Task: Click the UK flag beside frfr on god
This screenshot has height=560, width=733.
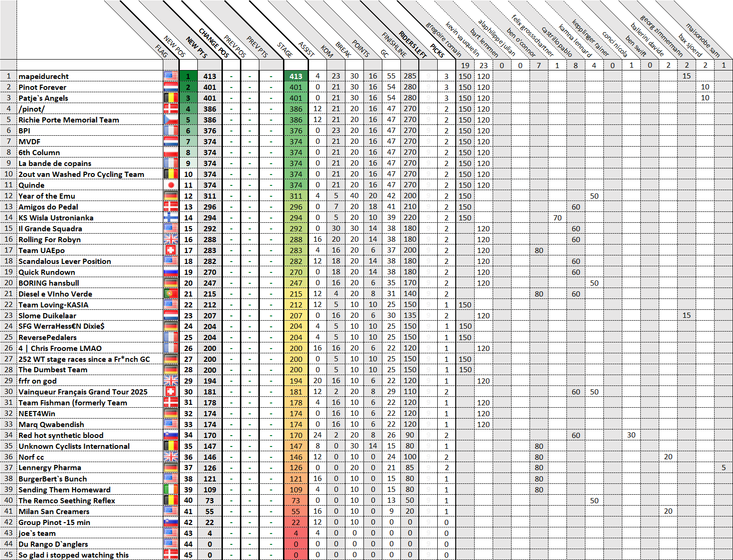Action: tap(171, 381)
